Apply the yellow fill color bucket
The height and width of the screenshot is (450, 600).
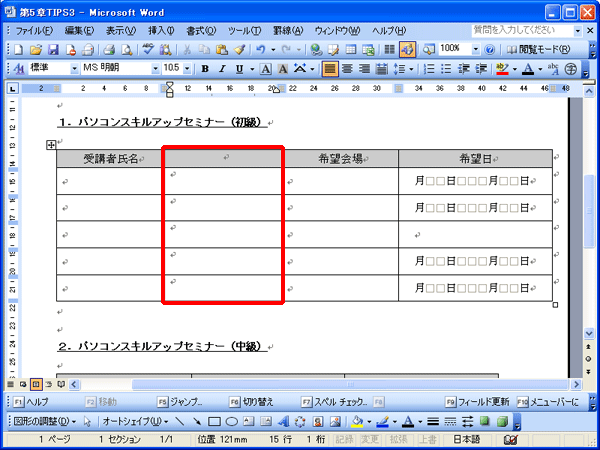tap(357, 422)
